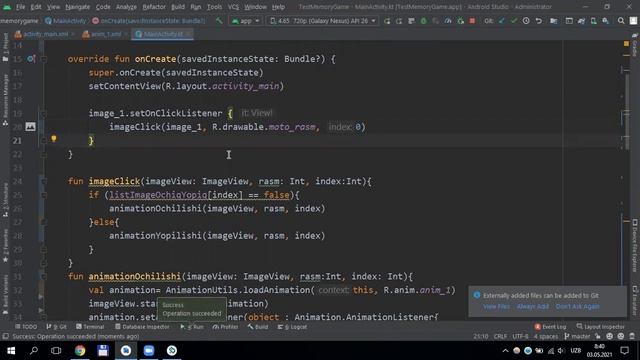
Task: Close the MainActivity.kt tab
Action: 188,34
